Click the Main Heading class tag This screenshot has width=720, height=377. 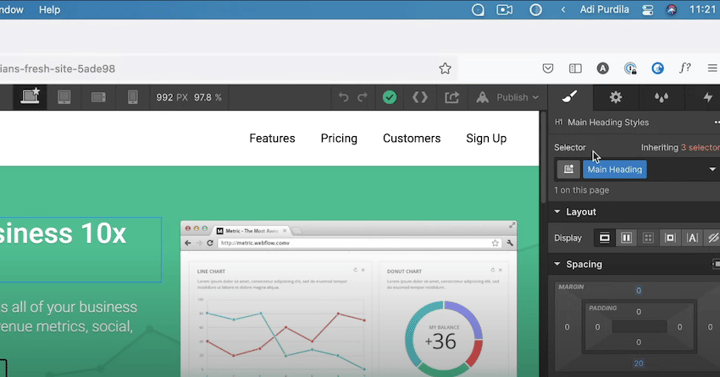615,169
